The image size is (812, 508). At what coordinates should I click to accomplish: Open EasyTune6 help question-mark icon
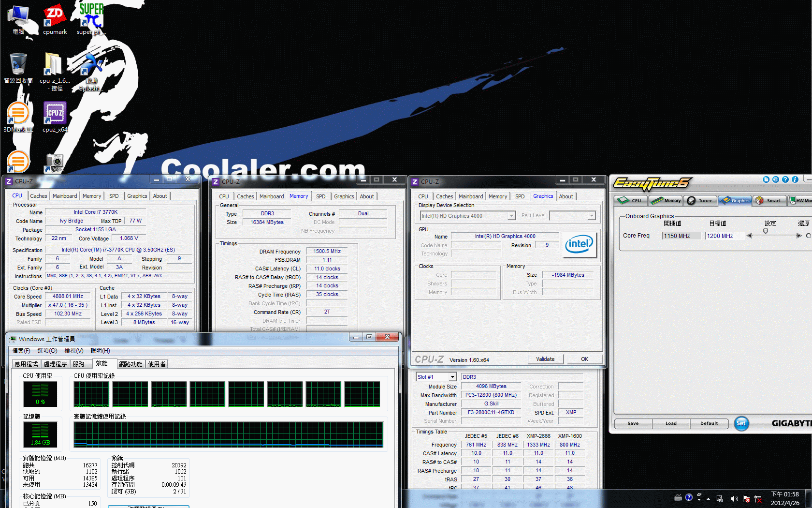point(785,179)
